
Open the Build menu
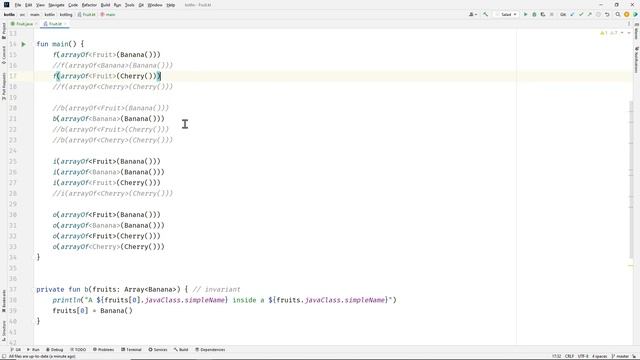tap(105, 5)
